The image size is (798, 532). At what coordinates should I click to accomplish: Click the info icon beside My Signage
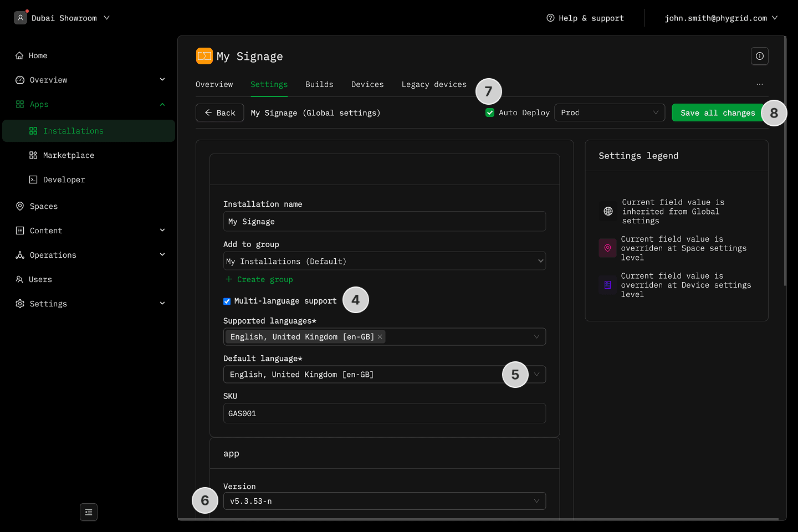pos(759,56)
